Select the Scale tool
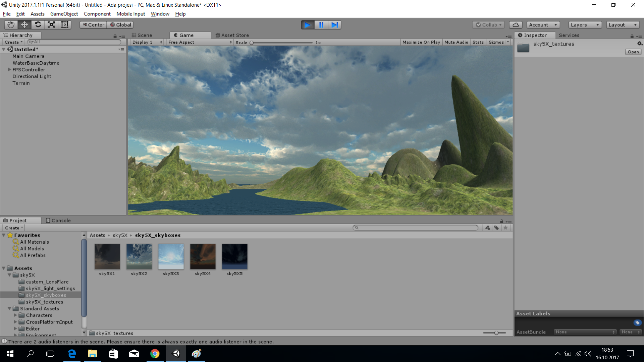 coord(51,25)
